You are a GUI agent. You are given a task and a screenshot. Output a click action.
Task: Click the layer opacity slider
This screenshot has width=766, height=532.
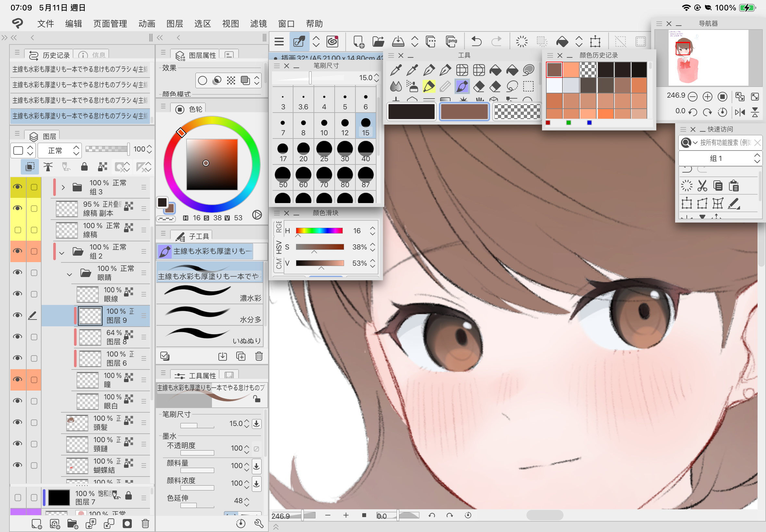click(x=107, y=149)
